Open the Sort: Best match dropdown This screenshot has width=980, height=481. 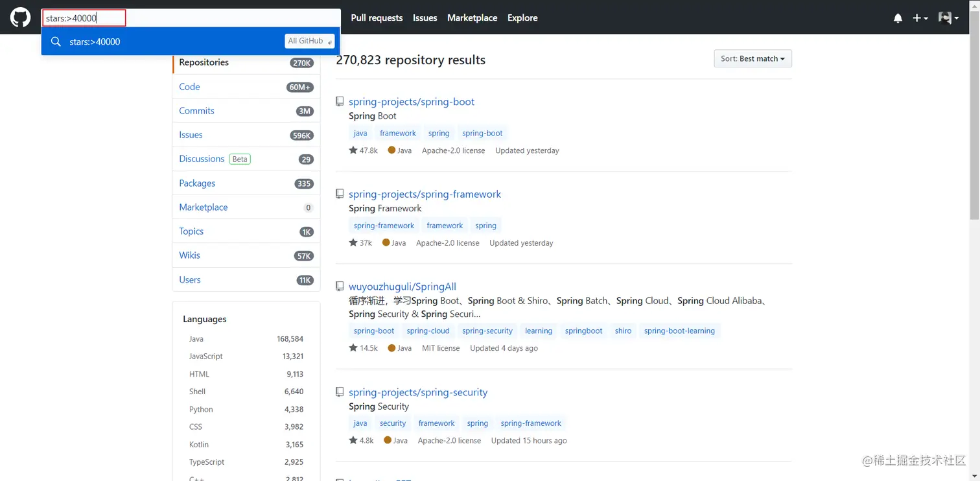click(x=752, y=58)
